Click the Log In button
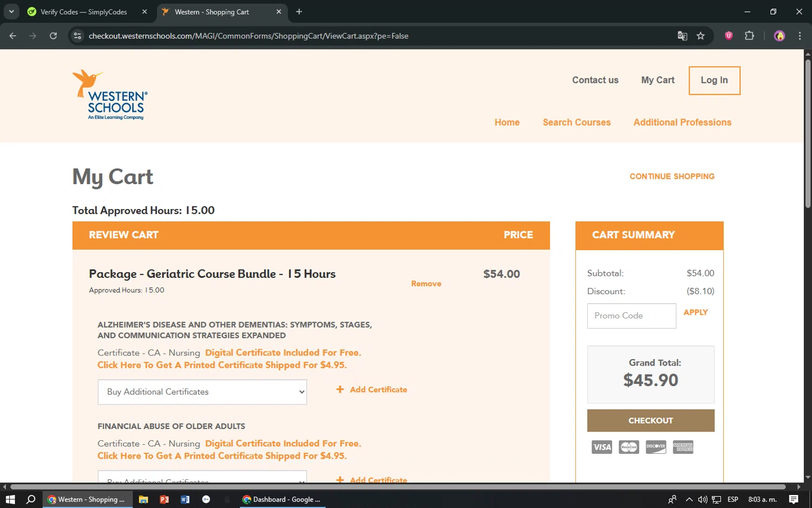 click(x=714, y=80)
